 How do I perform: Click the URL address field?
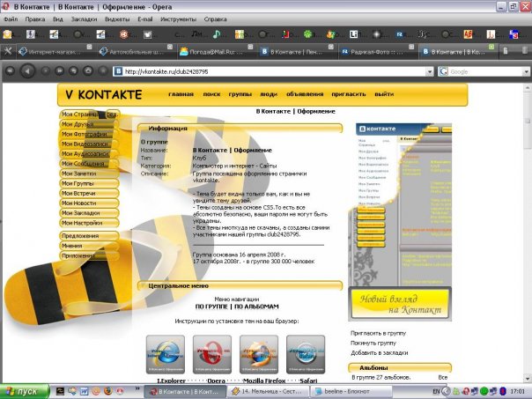(274, 71)
